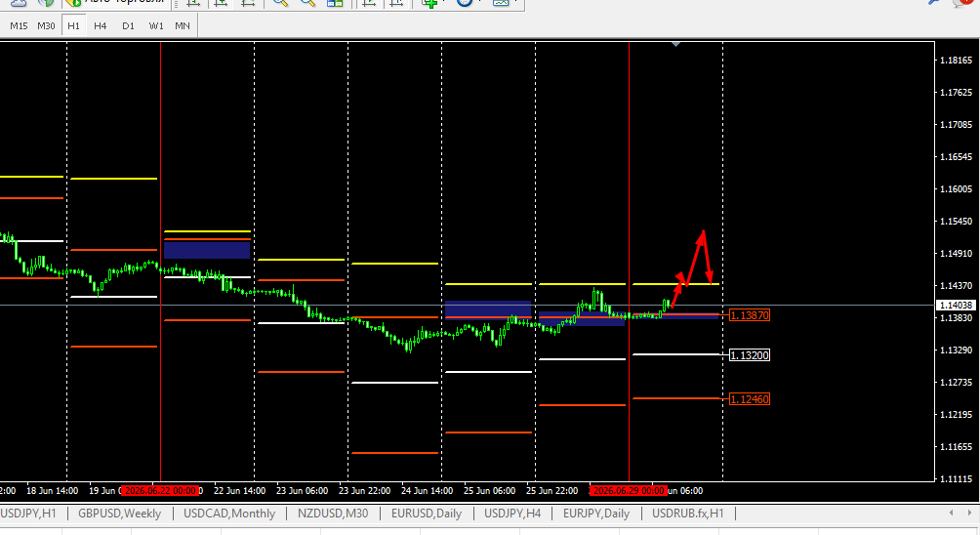The width and height of the screenshot is (980, 535).
Task: Select the H1 timeframe button
Action: [74, 26]
